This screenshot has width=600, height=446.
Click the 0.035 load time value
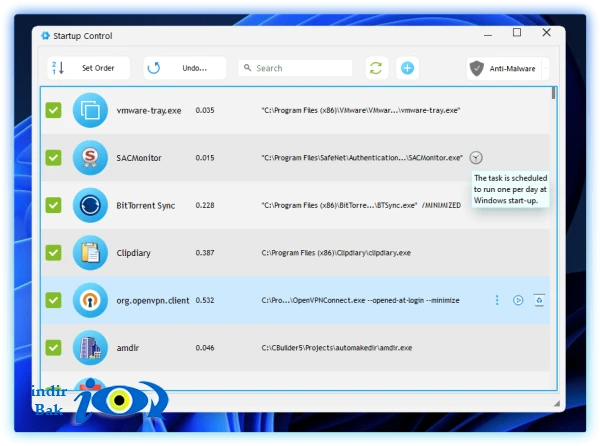(x=205, y=110)
